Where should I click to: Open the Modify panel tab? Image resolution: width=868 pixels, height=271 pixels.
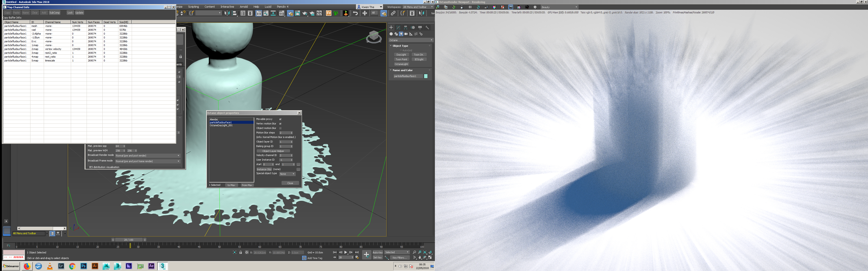(x=398, y=27)
